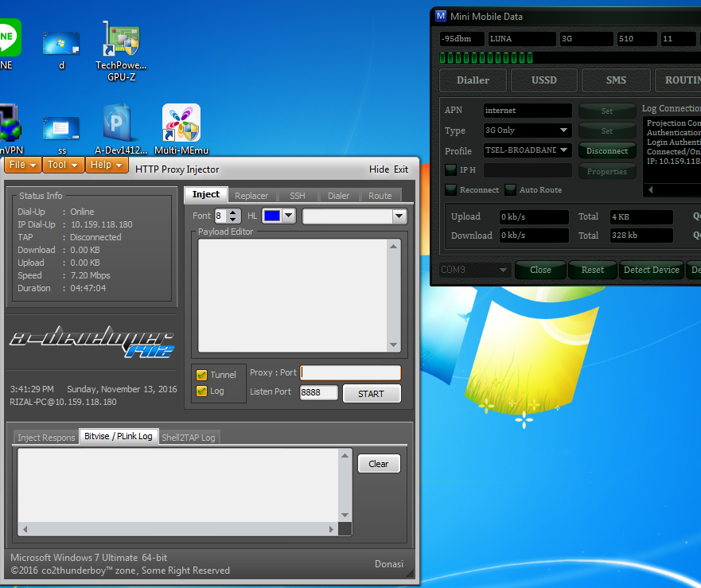Open the SMS tab in Mini Mobile Data
Image resolution: width=701 pixels, height=588 pixels.
(x=616, y=80)
